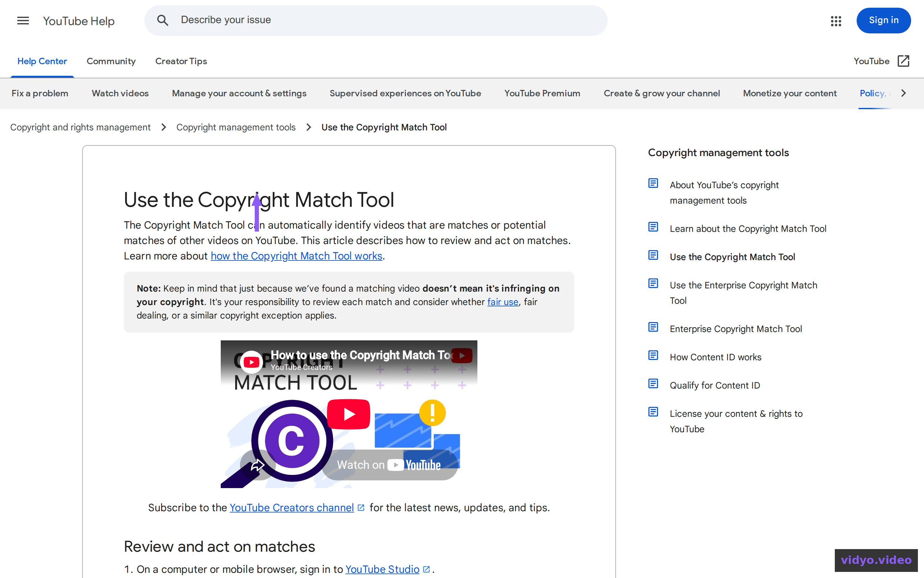Open Supervised experiences on YouTube category
Screen dimensions: 924x578
[405, 93]
